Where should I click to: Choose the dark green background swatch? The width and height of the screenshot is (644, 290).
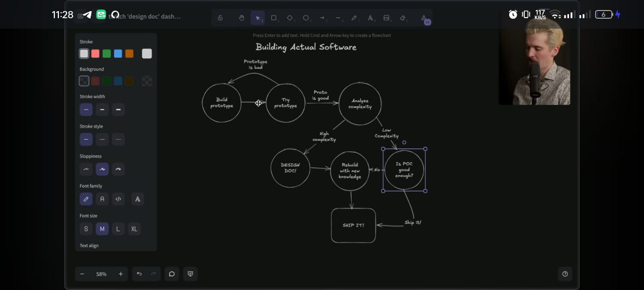(x=107, y=81)
